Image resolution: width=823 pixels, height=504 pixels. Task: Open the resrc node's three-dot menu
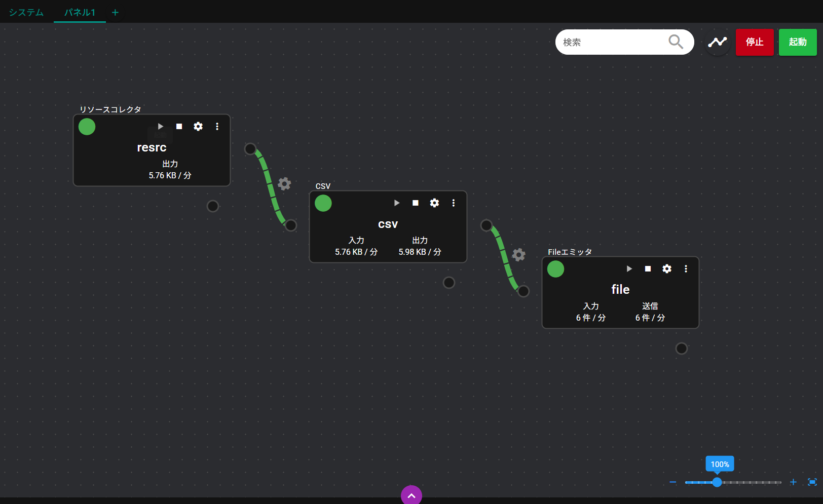click(217, 127)
